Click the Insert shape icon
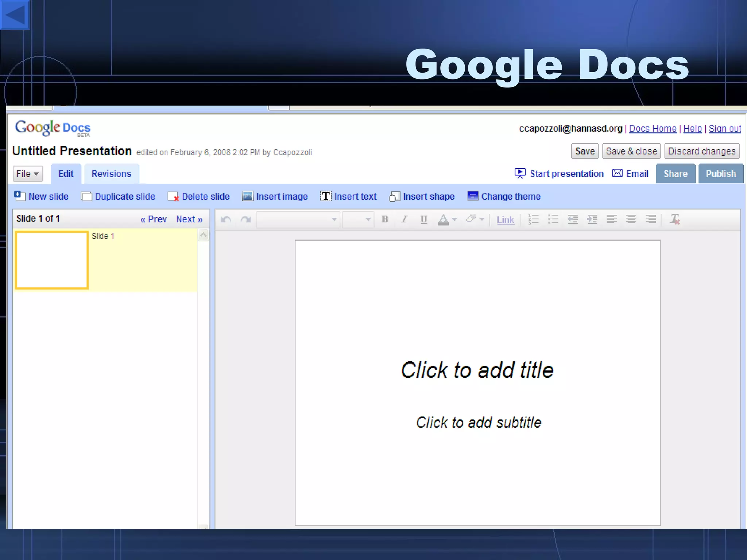The height and width of the screenshot is (560, 747). pyautogui.click(x=395, y=197)
